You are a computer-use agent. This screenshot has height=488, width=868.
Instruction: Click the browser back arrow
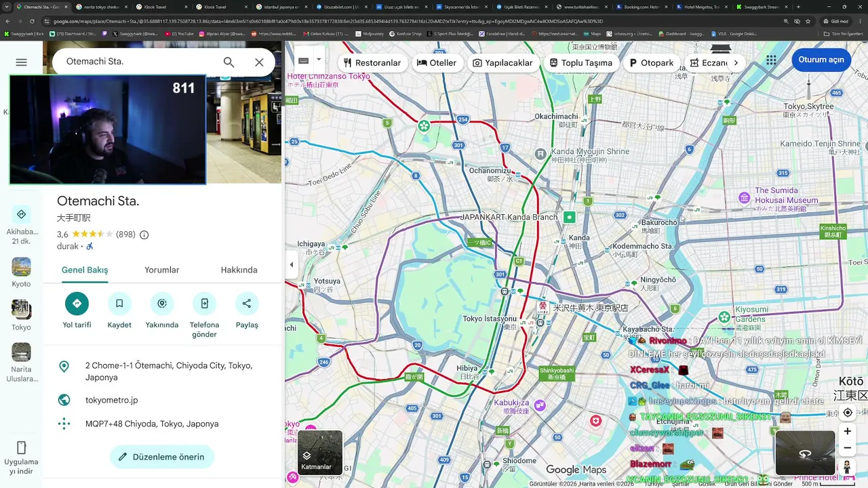point(8,21)
